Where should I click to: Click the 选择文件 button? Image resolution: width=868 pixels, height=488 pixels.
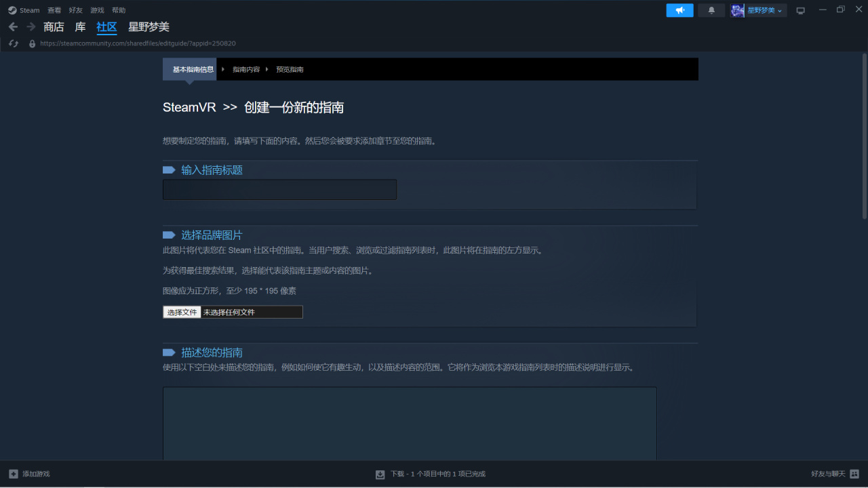(x=182, y=312)
